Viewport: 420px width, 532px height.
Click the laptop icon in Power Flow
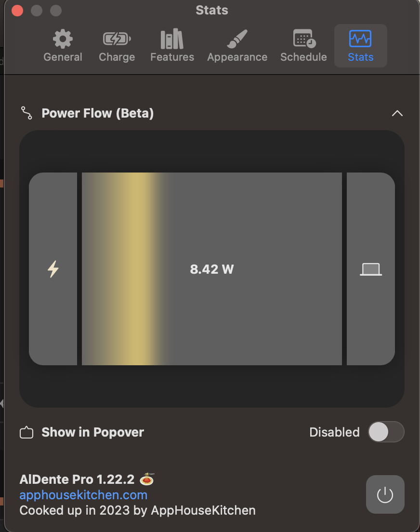pos(371,269)
